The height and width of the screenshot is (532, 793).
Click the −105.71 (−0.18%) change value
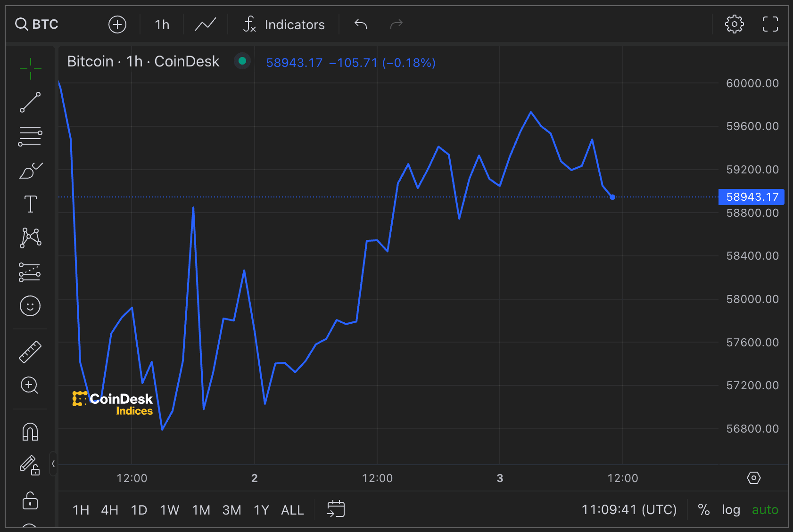click(382, 63)
